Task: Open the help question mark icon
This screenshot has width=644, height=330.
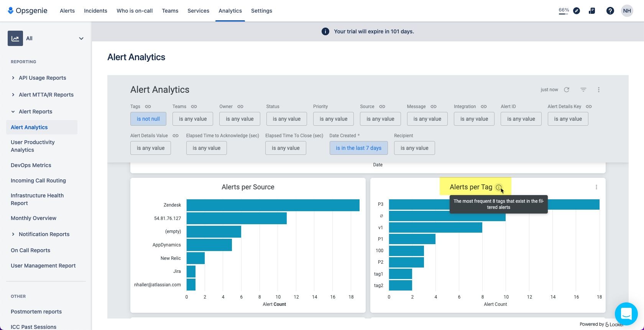Action: point(610,11)
